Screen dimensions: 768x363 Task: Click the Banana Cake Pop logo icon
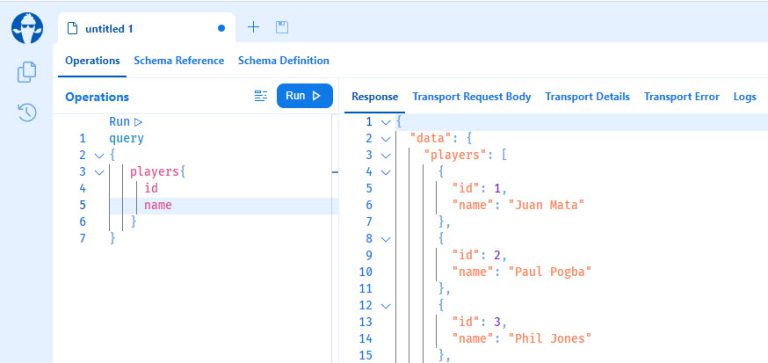pyautogui.click(x=27, y=28)
